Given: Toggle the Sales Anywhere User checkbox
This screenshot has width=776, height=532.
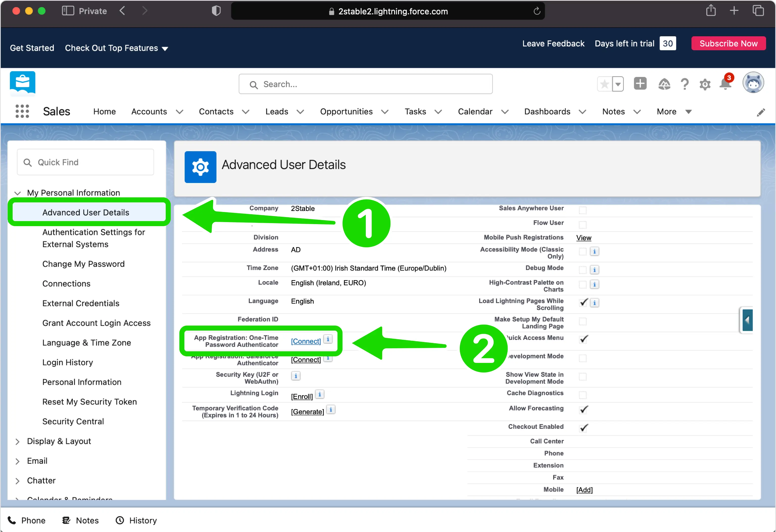Looking at the screenshot, I should [x=583, y=210].
